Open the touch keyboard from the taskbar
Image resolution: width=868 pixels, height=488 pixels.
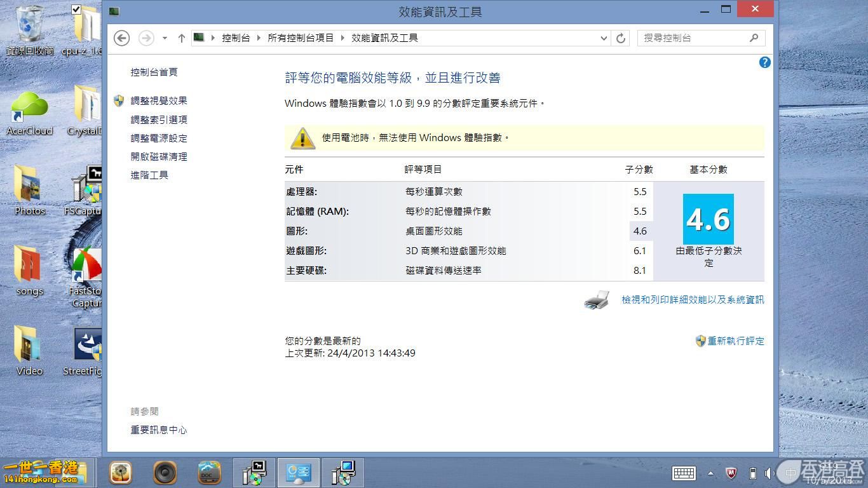click(684, 473)
